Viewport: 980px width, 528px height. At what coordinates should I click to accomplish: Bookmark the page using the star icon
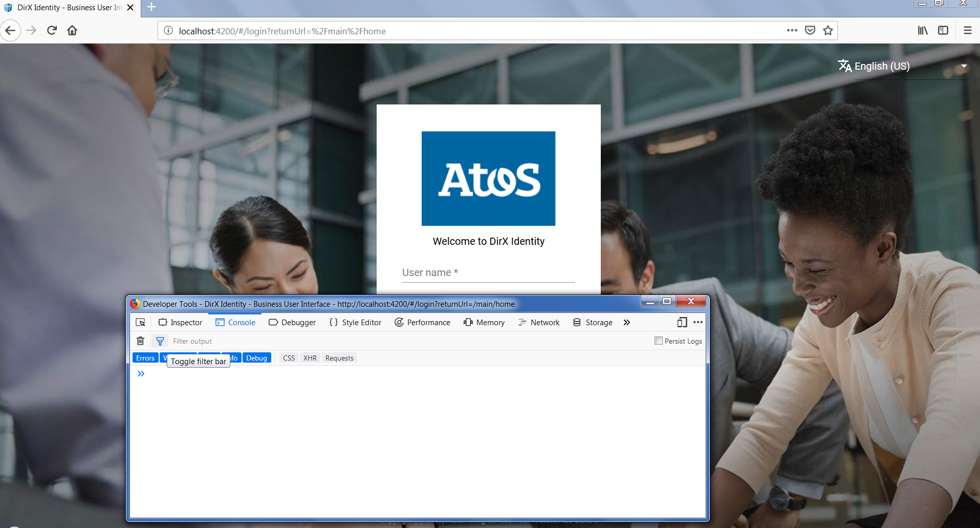click(827, 30)
